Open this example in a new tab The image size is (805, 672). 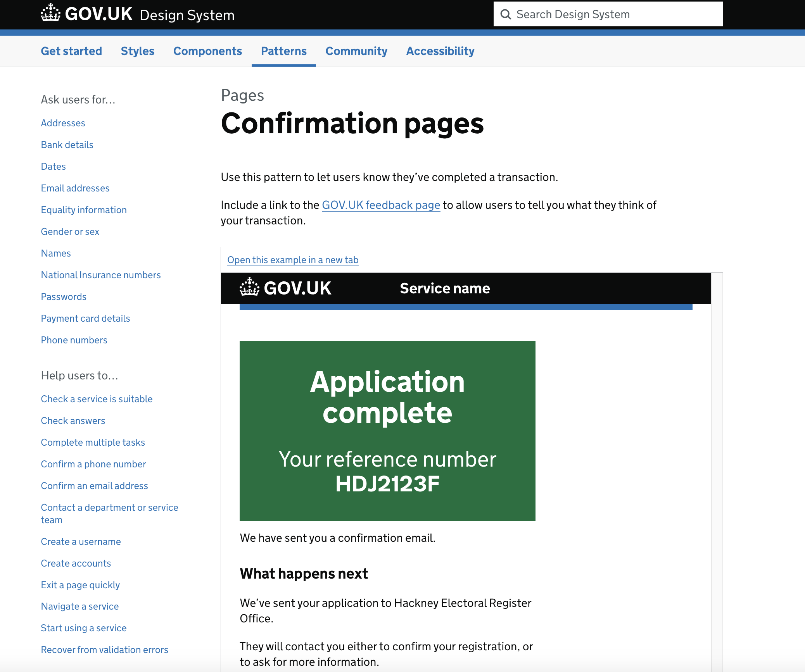(x=293, y=260)
